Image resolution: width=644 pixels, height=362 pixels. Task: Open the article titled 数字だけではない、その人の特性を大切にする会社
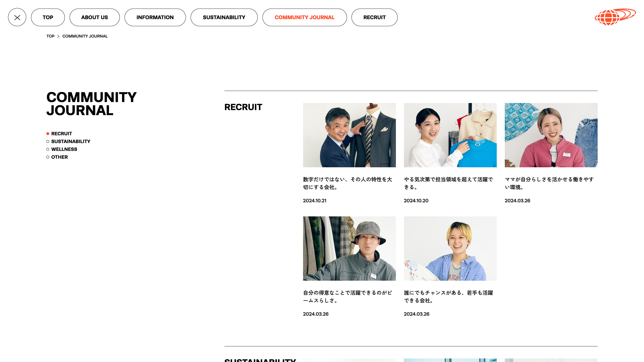[347, 183]
